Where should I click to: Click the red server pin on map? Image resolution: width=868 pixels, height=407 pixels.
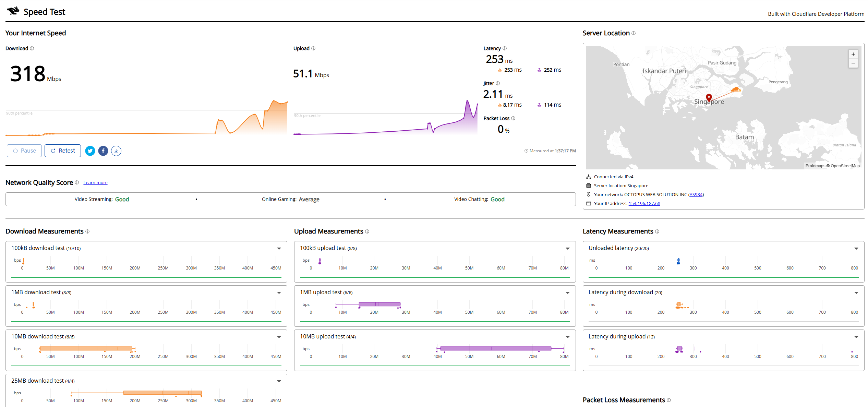[709, 98]
